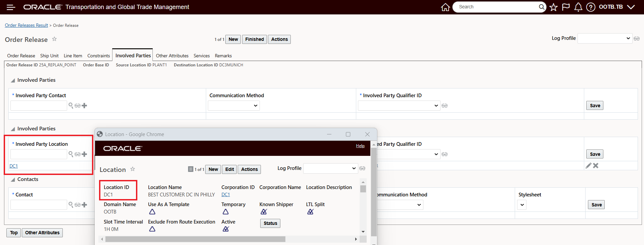The image size is (644, 245).
Task: Switch to Constraints tab
Action: point(99,56)
